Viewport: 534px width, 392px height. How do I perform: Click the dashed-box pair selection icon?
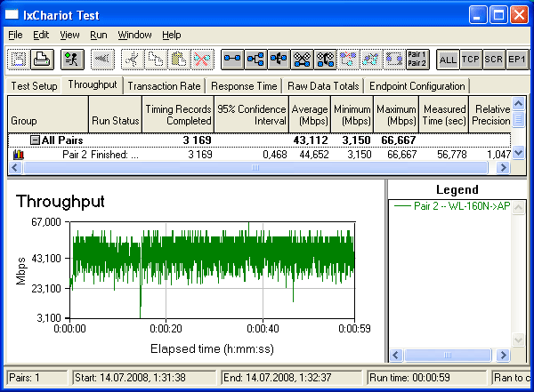pos(394,60)
